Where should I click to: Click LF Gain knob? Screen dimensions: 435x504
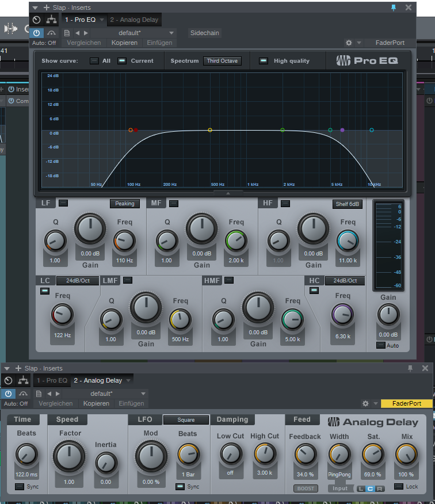point(90,229)
